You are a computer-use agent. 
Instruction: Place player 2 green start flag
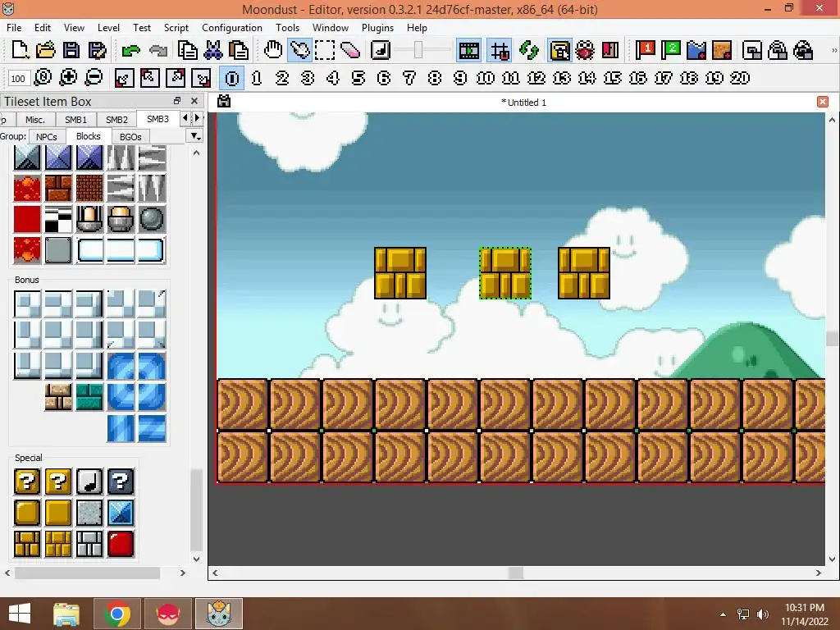pyautogui.click(x=671, y=50)
